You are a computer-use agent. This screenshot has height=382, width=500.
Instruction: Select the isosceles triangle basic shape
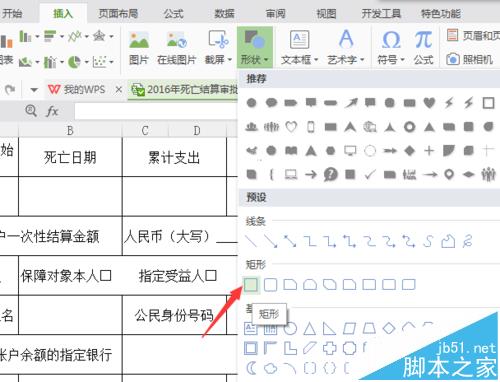click(x=310, y=329)
